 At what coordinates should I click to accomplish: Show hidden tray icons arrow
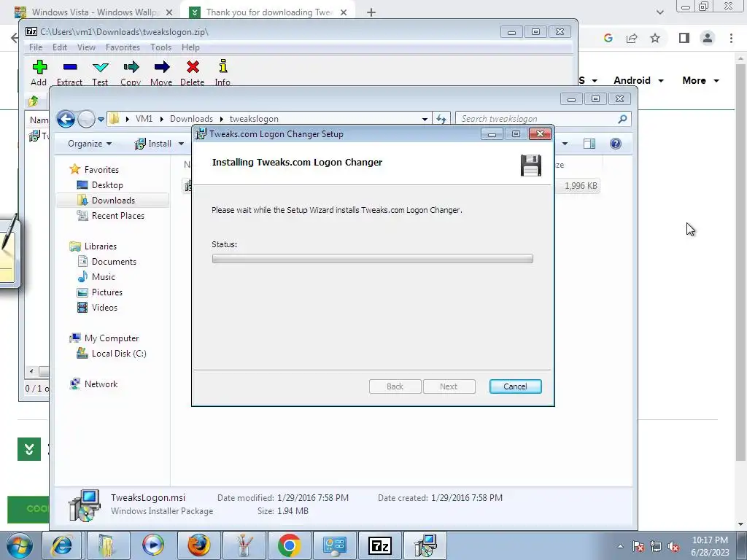620,546
